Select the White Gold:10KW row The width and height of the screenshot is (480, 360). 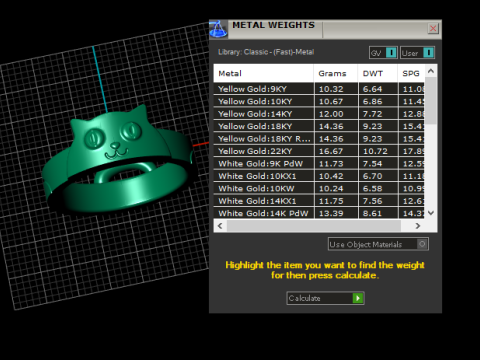pyautogui.click(x=319, y=189)
